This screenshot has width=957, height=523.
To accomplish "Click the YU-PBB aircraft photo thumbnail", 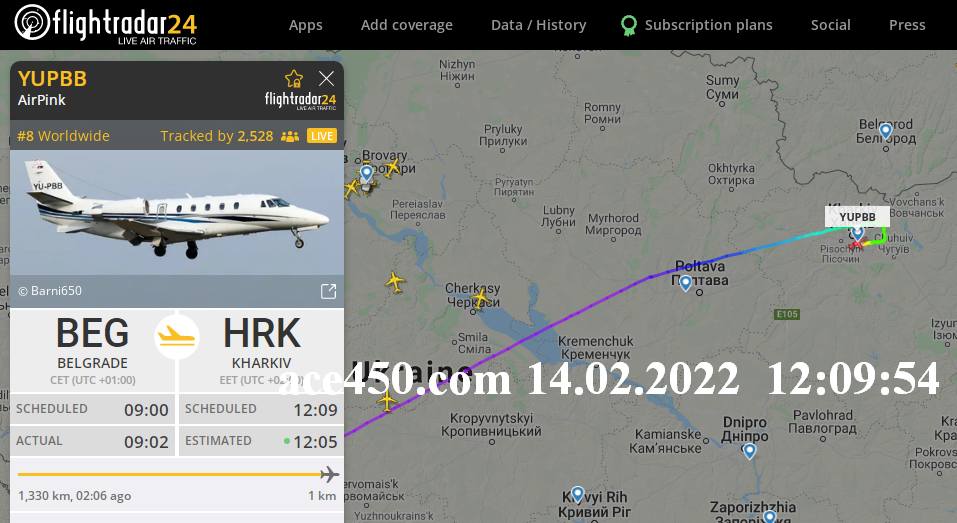I will point(177,212).
